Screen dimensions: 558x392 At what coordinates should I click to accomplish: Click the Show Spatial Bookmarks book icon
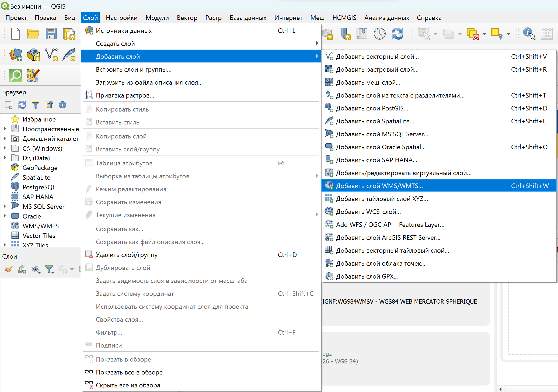pyautogui.click(x=362, y=34)
